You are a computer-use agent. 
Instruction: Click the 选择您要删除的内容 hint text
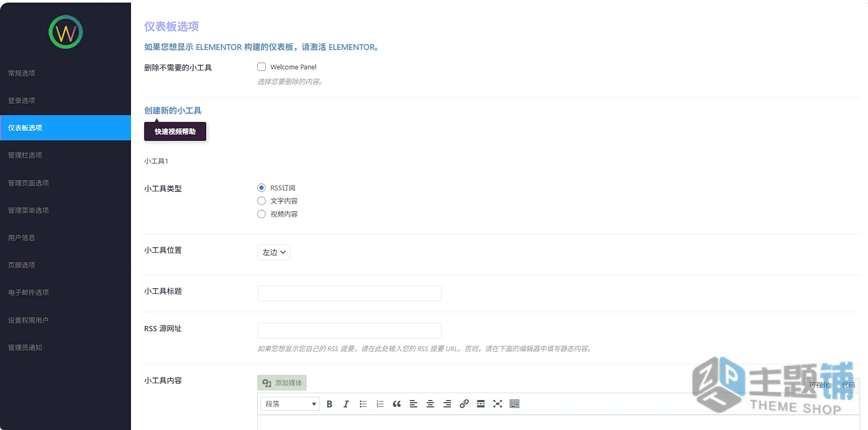click(290, 81)
